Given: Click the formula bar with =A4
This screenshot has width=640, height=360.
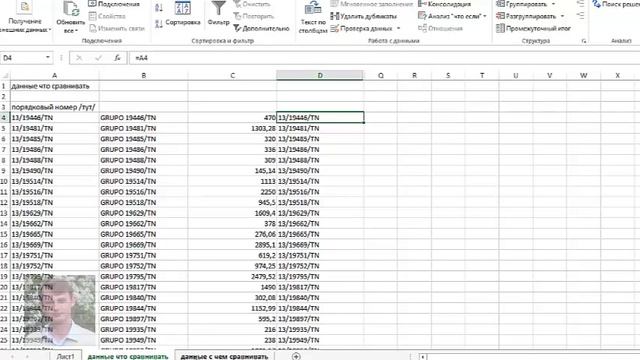Looking at the screenshot, I should pos(384,58).
